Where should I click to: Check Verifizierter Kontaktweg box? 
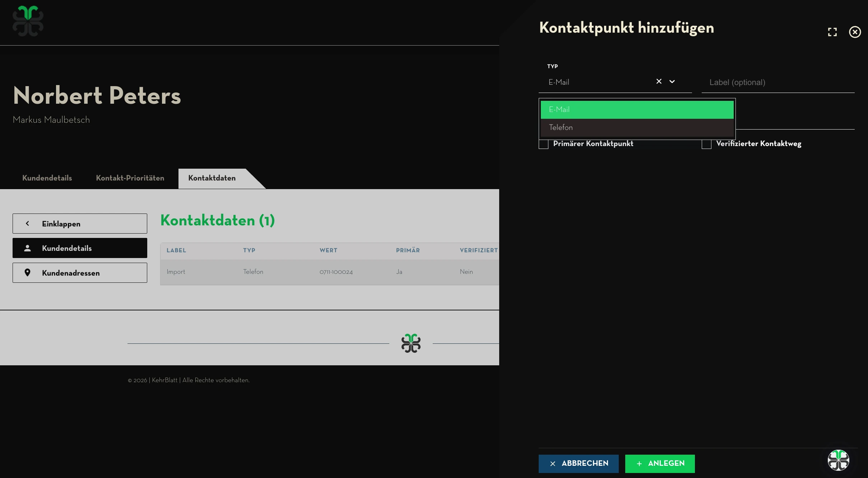[x=706, y=144]
